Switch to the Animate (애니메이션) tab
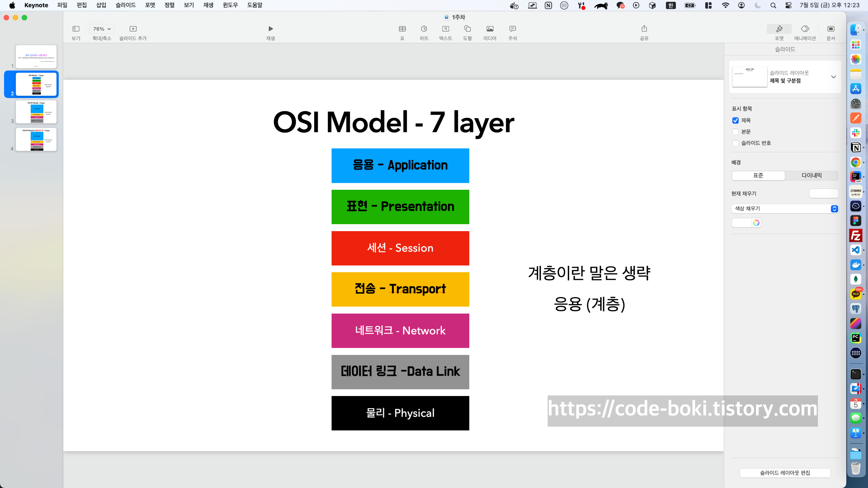Viewport: 868px width, 488px height. (805, 32)
